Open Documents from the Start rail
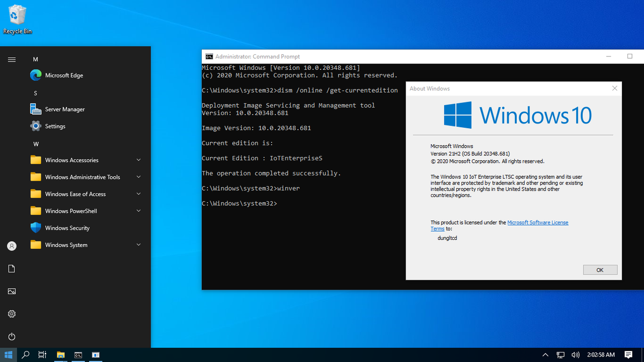 [12, 268]
